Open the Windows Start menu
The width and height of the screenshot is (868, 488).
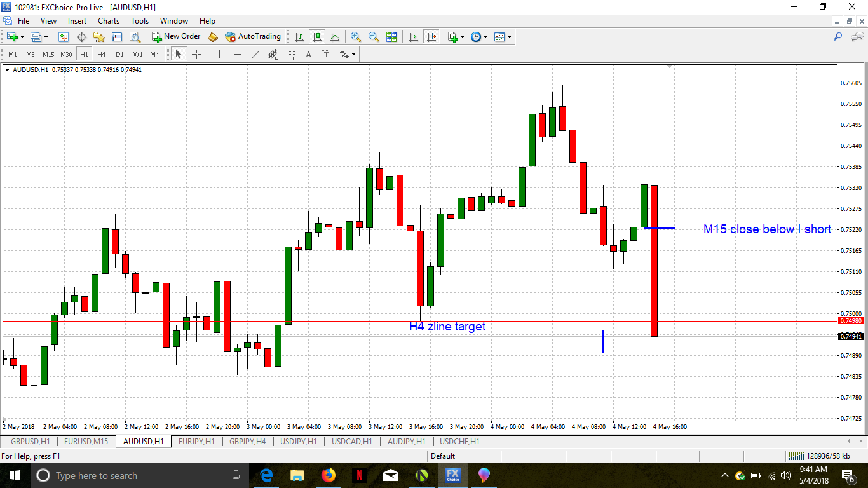(15, 475)
